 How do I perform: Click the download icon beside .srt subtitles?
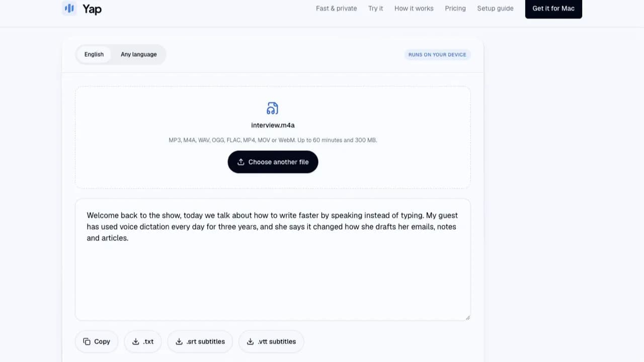tap(179, 341)
